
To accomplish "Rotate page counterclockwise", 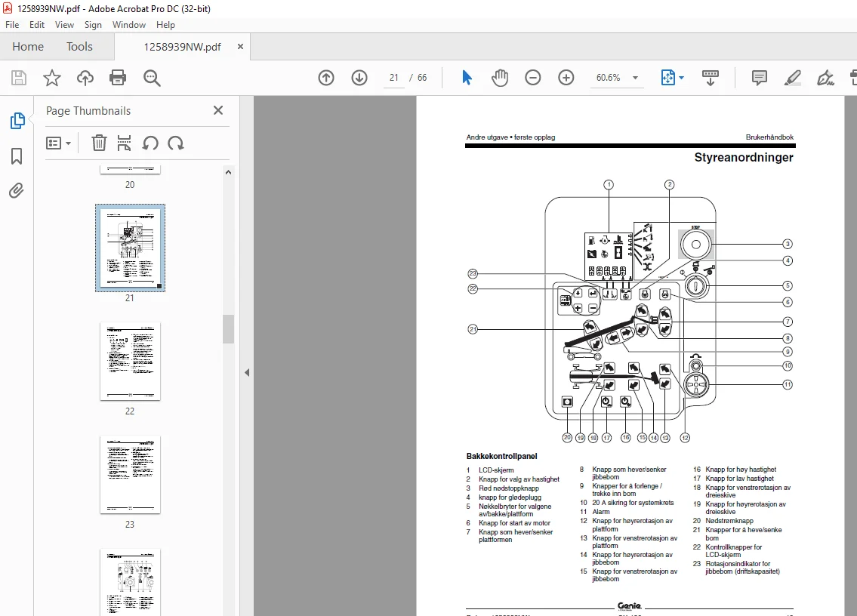I will 150,143.
